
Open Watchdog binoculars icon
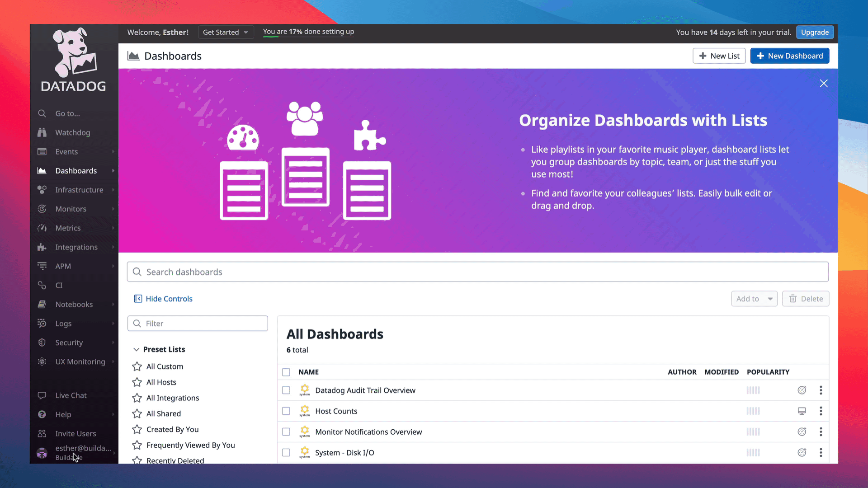pyautogui.click(x=42, y=132)
